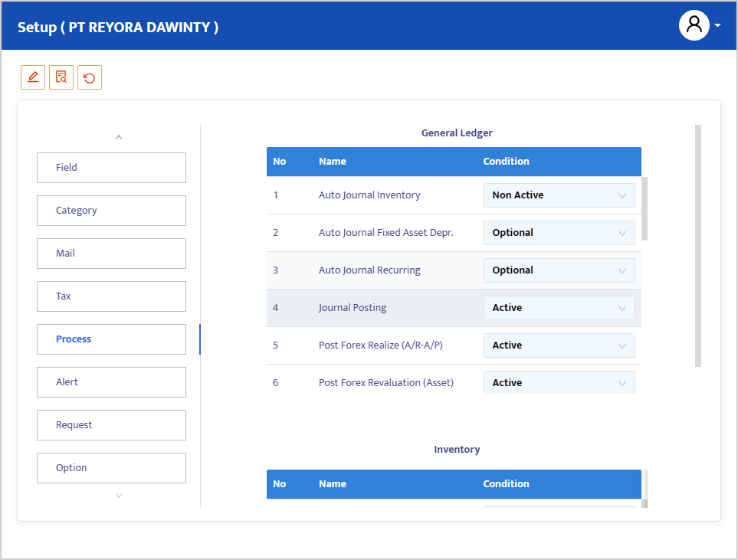Image resolution: width=738 pixels, height=560 pixels.
Task: Click General Ledger Condition column header
Action: click(x=506, y=162)
